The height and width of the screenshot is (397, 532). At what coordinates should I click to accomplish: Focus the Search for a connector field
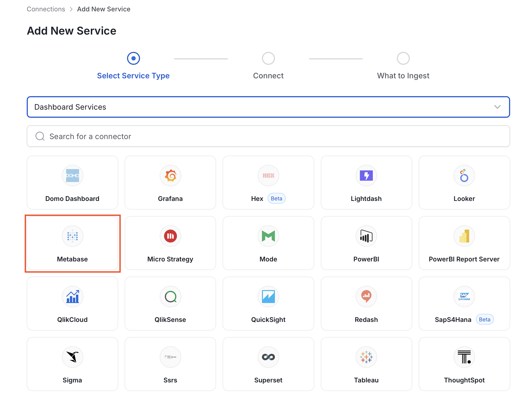pyautogui.click(x=268, y=136)
